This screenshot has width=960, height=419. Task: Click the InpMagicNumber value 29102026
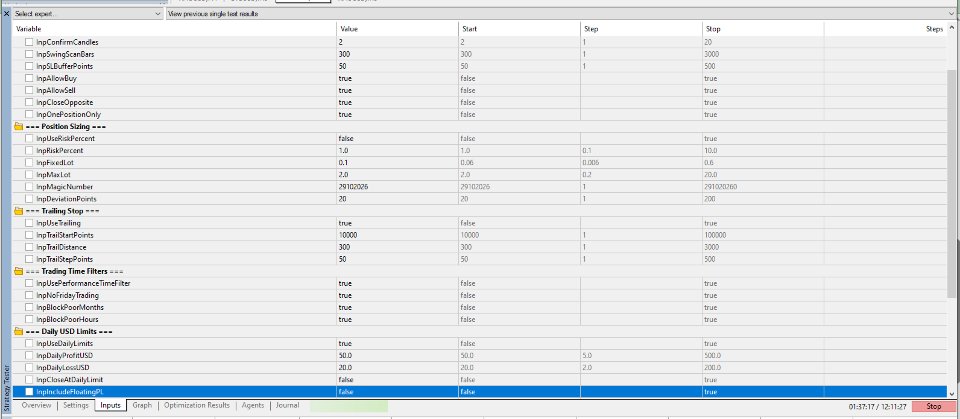(353, 187)
